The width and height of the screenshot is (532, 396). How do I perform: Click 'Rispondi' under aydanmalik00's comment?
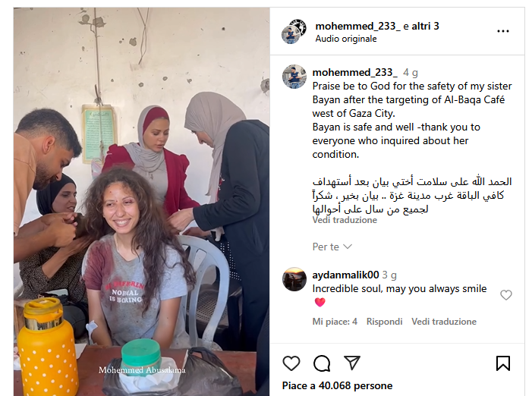tap(384, 322)
